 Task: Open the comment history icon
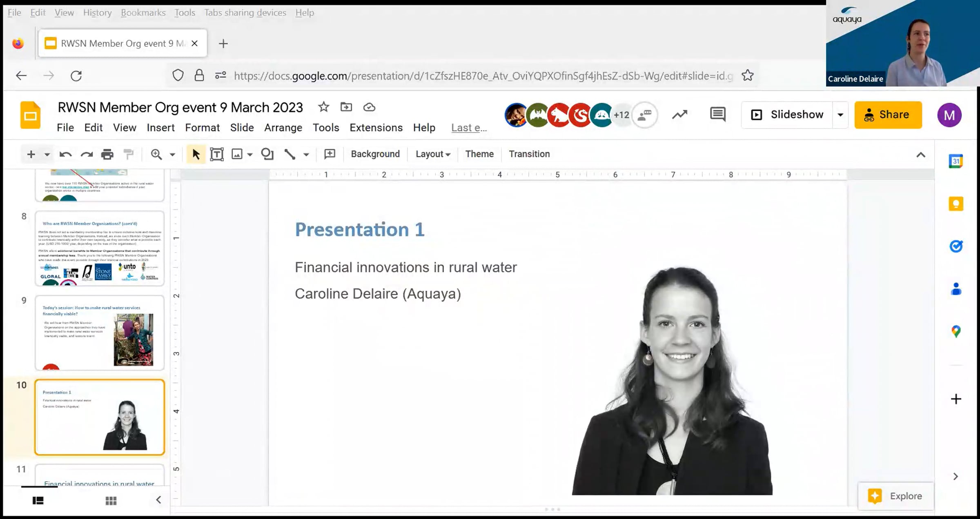[x=717, y=115]
